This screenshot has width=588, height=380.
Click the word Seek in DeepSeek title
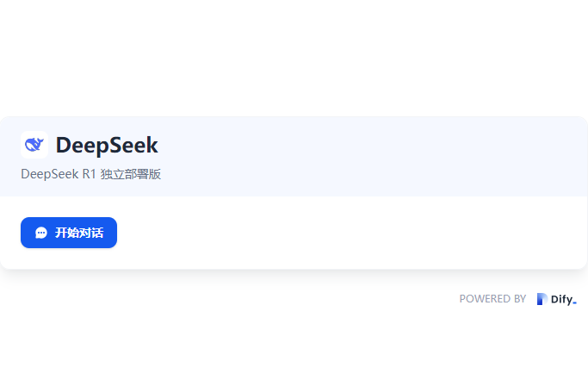(x=133, y=145)
